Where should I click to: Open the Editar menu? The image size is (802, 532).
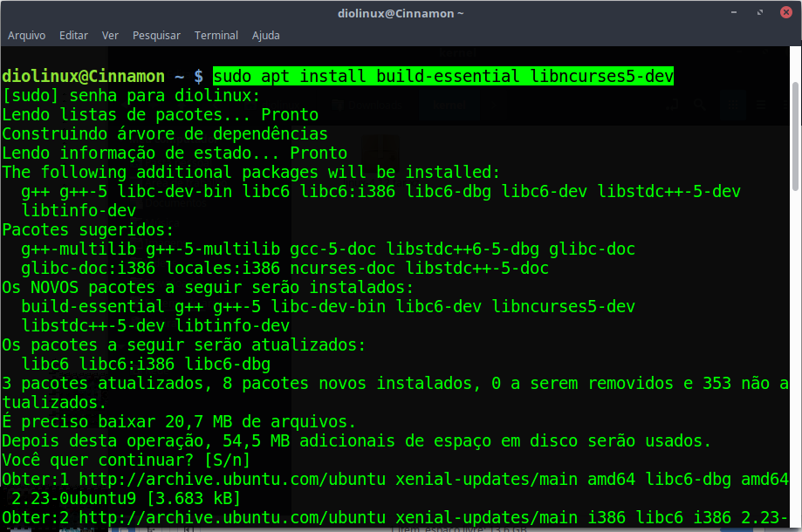(73, 35)
